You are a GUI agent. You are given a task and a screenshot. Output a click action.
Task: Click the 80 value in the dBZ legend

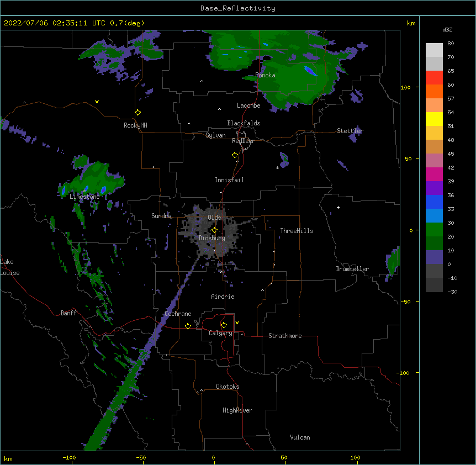[451, 44]
